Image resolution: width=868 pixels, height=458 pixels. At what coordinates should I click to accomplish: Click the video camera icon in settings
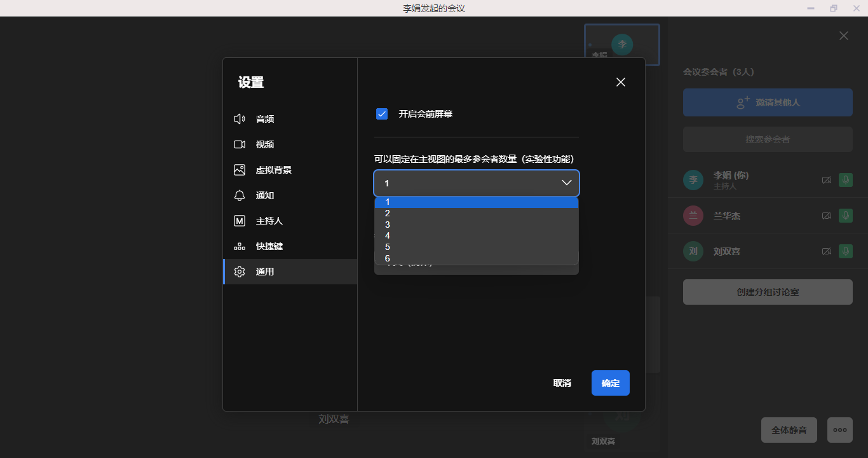coord(240,144)
